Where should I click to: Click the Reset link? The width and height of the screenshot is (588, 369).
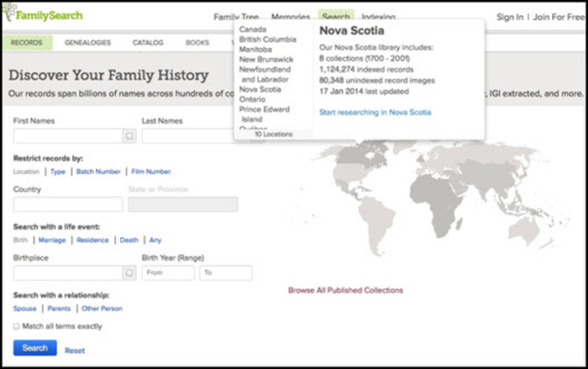point(75,351)
